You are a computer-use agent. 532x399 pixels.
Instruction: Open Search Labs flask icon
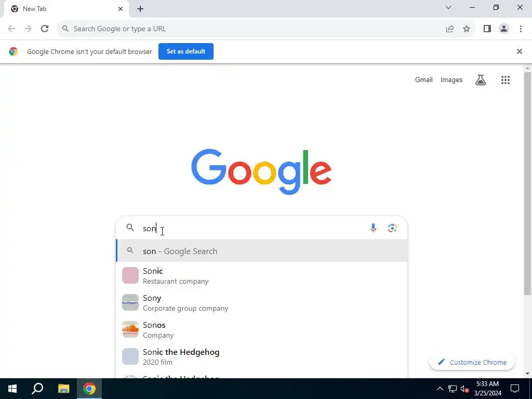click(481, 80)
